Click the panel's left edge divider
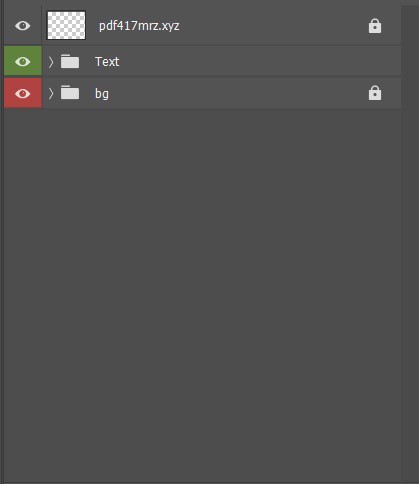This screenshot has width=419, height=484. (x=2, y=242)
